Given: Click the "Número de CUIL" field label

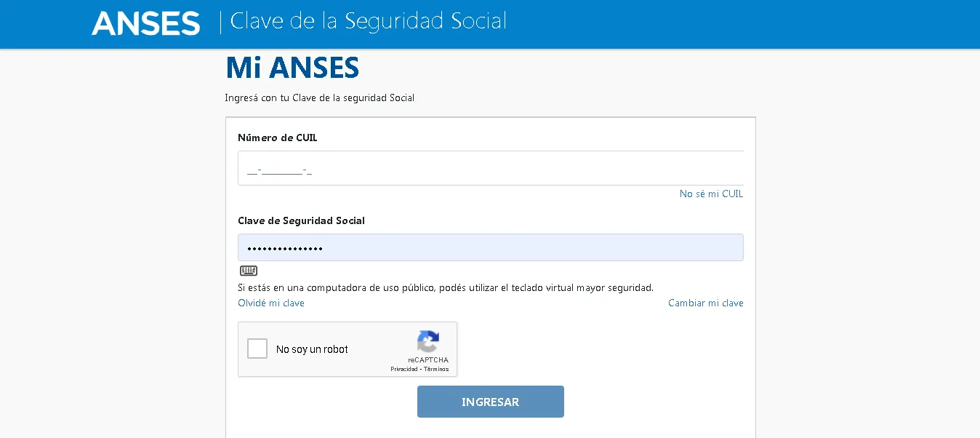Looking at the screenshot, I should (277, 138).
